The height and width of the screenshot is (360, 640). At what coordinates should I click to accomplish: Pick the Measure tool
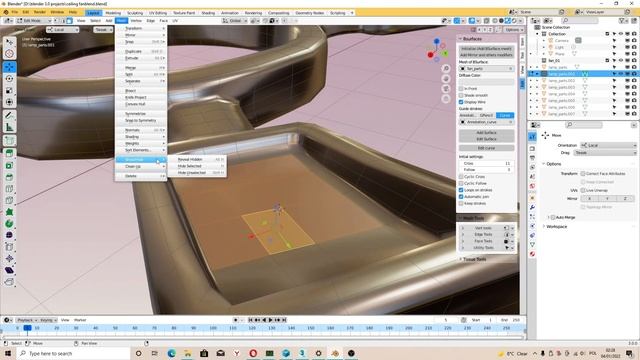point(9,127)
